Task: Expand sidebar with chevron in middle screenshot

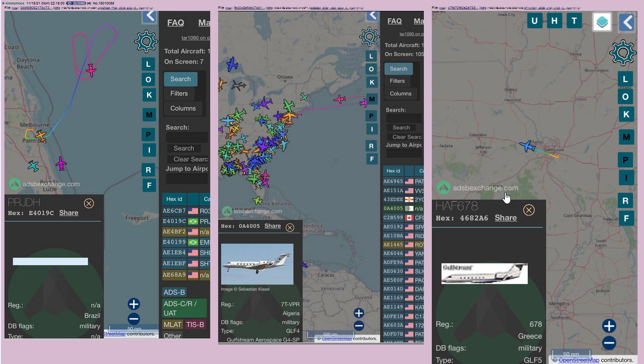Action: pos(372,15)
